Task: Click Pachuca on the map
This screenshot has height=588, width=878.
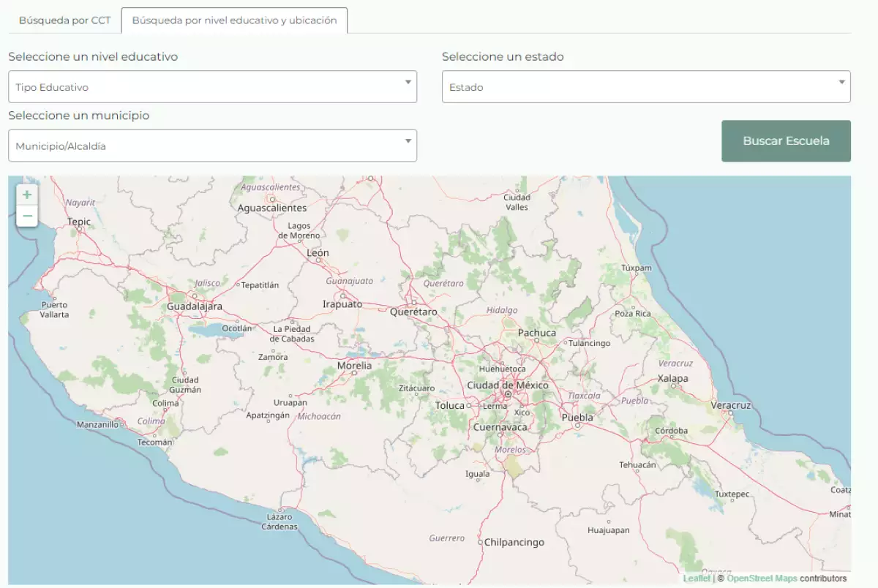Action: pyautogui.click(x=537, y=333)
